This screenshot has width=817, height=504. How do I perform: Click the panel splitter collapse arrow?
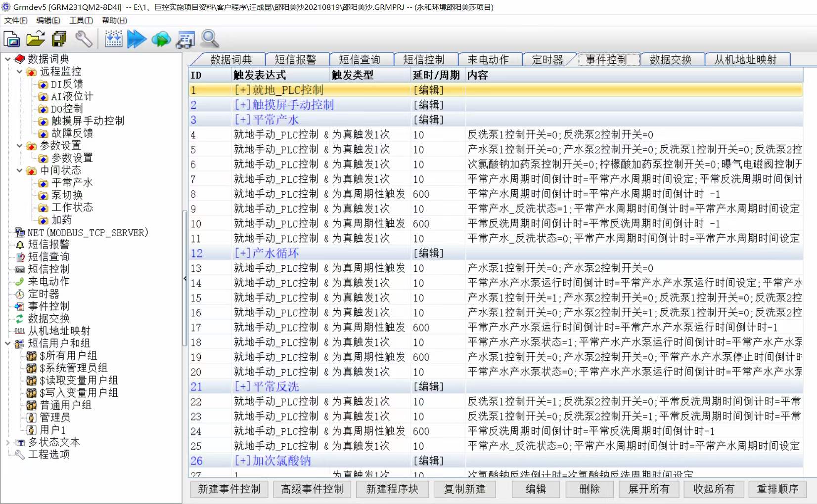(x=185, y=279)
